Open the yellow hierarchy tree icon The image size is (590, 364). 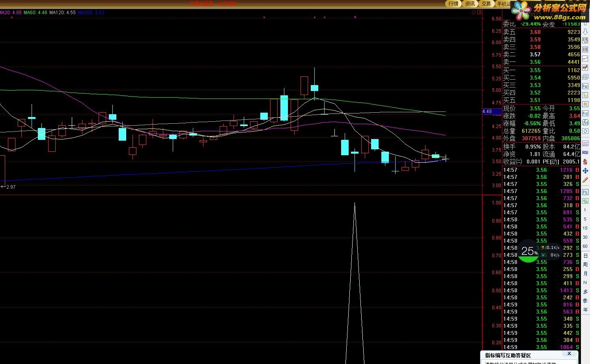pos(585,95)
